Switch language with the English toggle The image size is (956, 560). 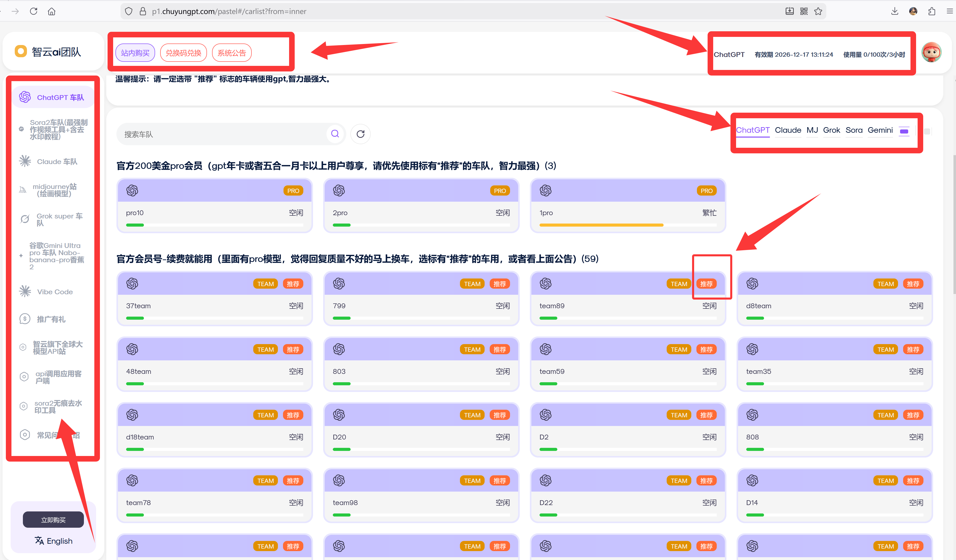pyautogui.click(x=53, y=541)
